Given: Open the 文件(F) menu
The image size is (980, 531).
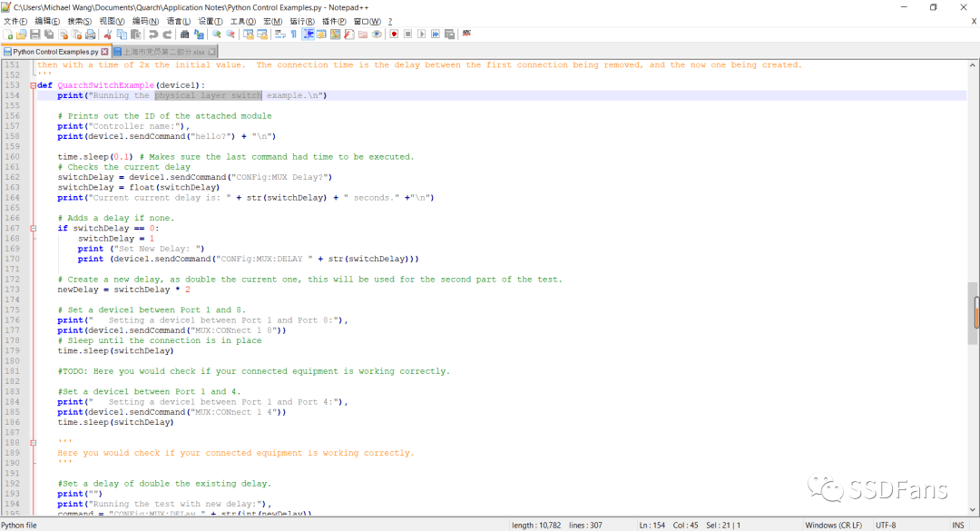Looking at the screenshot, I should pyautogui.click(x=15, y=21).
